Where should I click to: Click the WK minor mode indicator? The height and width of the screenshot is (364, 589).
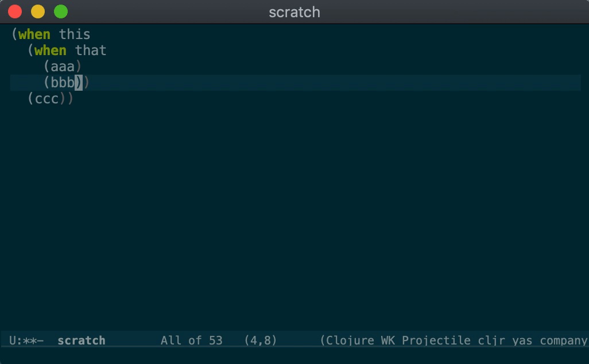388,340
